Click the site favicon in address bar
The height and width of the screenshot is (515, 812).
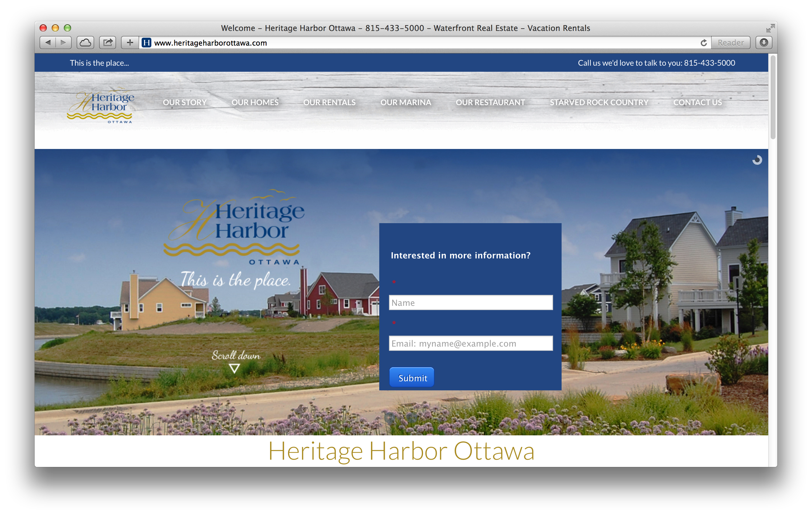click(146, 43)
